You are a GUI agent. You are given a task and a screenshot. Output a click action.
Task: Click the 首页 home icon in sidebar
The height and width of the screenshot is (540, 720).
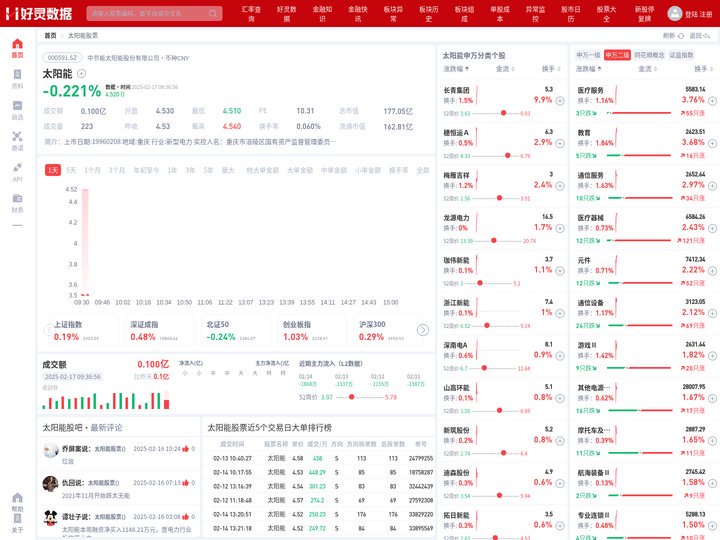17,44
